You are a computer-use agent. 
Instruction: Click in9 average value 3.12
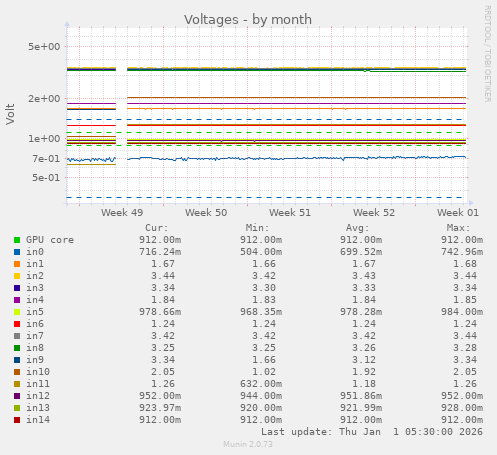(x=364, y=360)
